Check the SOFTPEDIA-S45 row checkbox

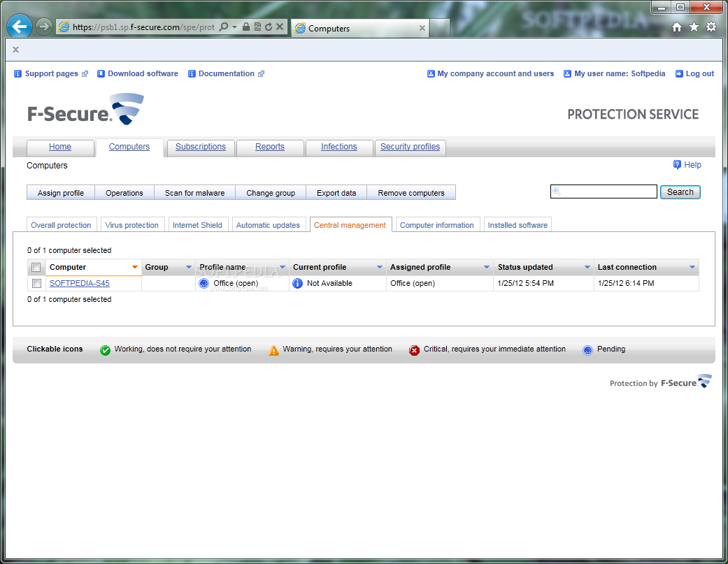pos(36,283)
